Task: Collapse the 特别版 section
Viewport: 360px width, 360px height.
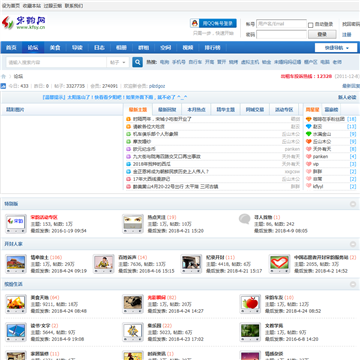Action: pos(353,204)
